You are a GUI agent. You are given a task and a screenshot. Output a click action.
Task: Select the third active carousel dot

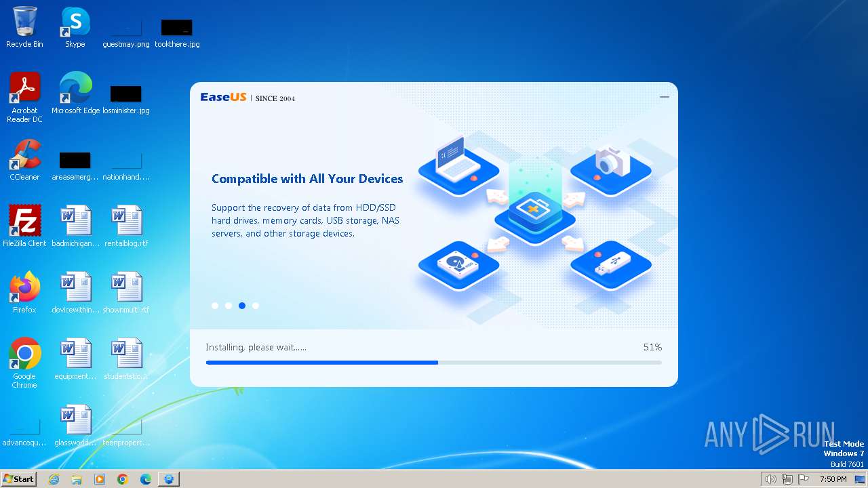click(242, 306)
